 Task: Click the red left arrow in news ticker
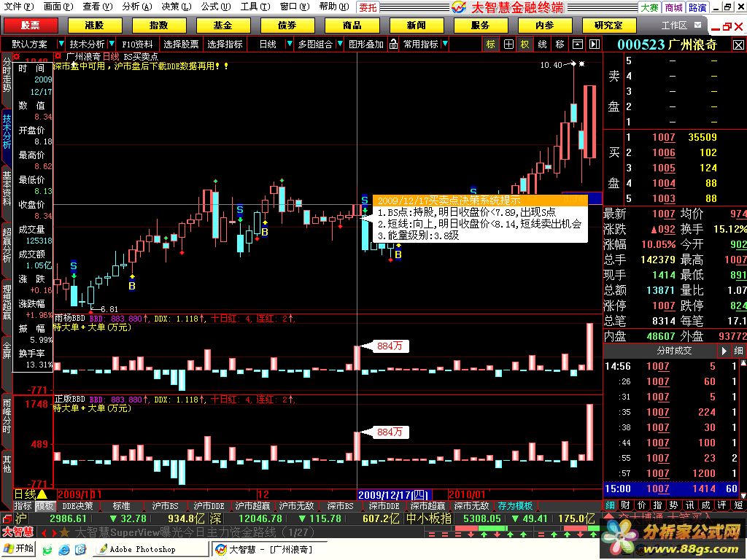coord(43,532)
